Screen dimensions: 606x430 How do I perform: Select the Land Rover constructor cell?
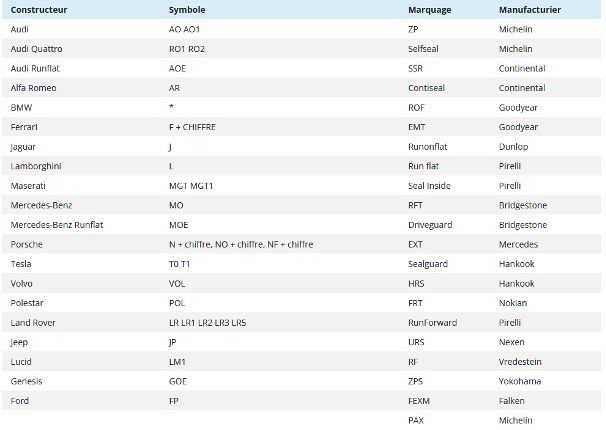(x=32, y=323)
